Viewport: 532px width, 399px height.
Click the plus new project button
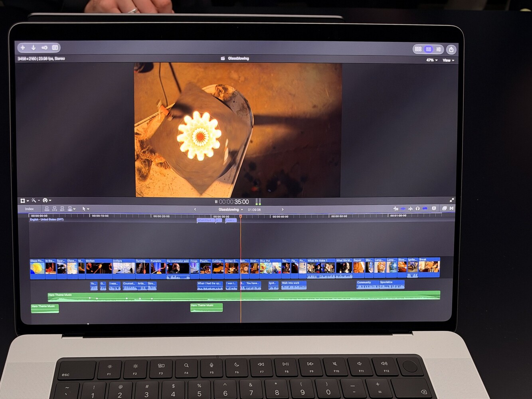23,47
